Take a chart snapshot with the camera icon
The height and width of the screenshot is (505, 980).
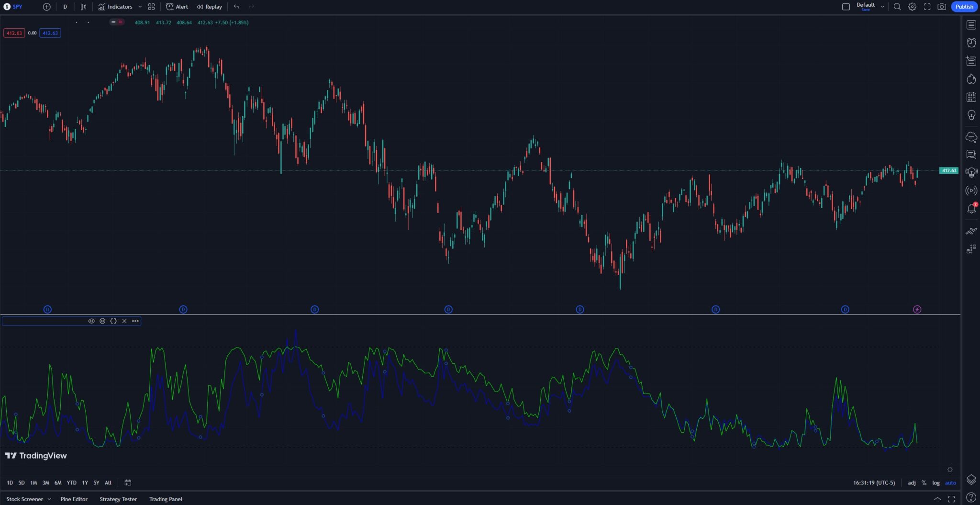click(941, 7)
